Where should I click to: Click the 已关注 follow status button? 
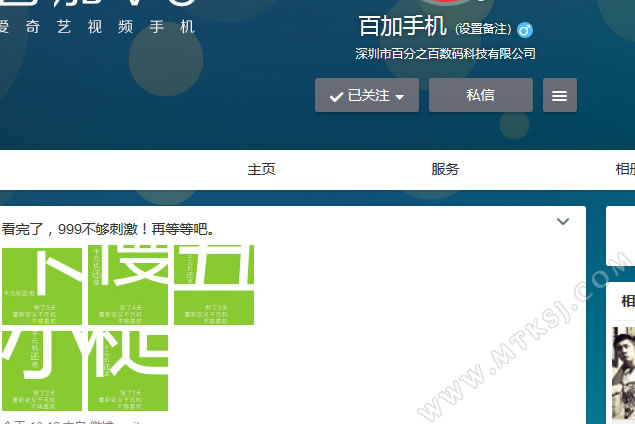367,95
